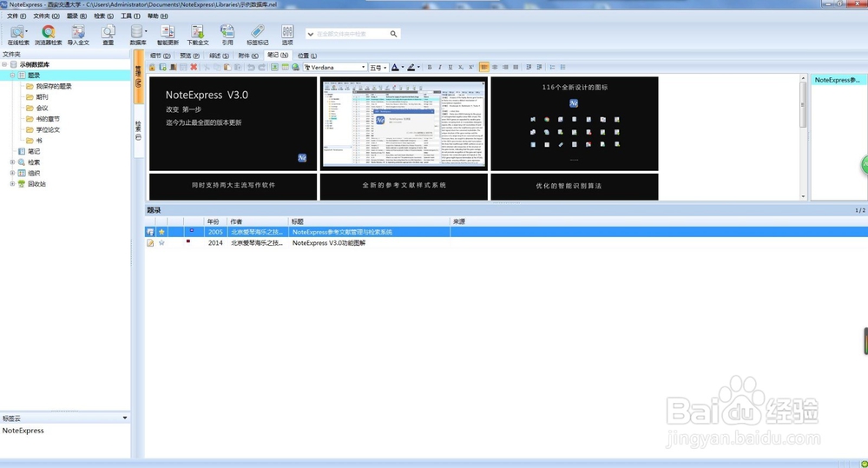Click the 引用 cite icon
The image size is (868, 468).
(x=227, y=35)
